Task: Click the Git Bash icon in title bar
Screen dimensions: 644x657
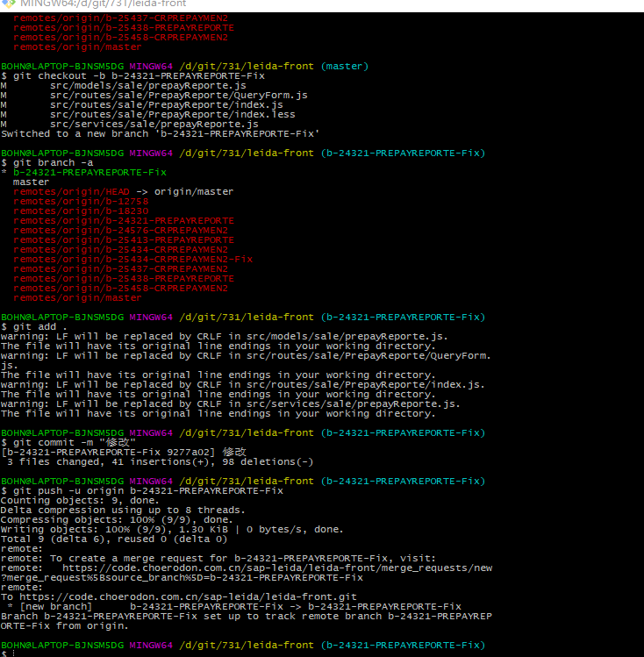Action: 9,4
